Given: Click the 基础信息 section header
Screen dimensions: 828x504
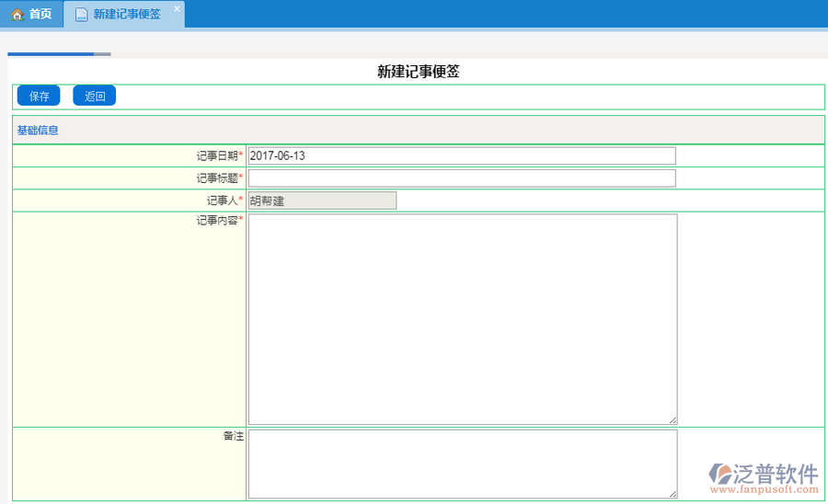Looking at the screenshot, I should pos(39,131).
